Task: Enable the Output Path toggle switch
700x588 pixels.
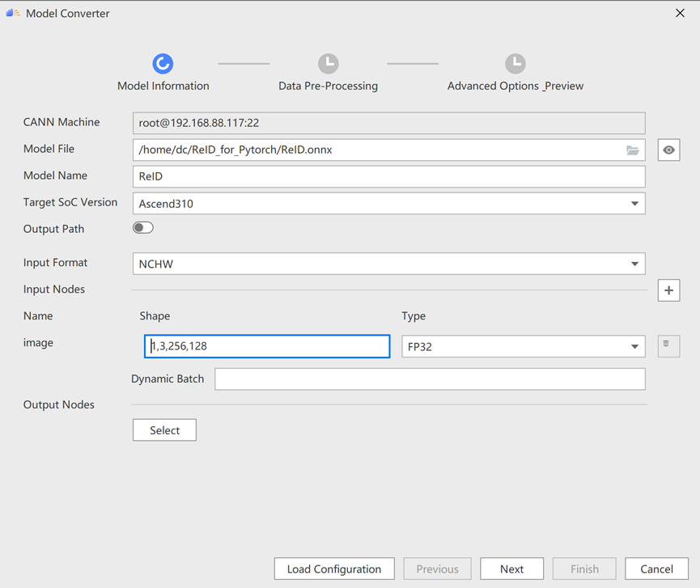Action: 142,227
